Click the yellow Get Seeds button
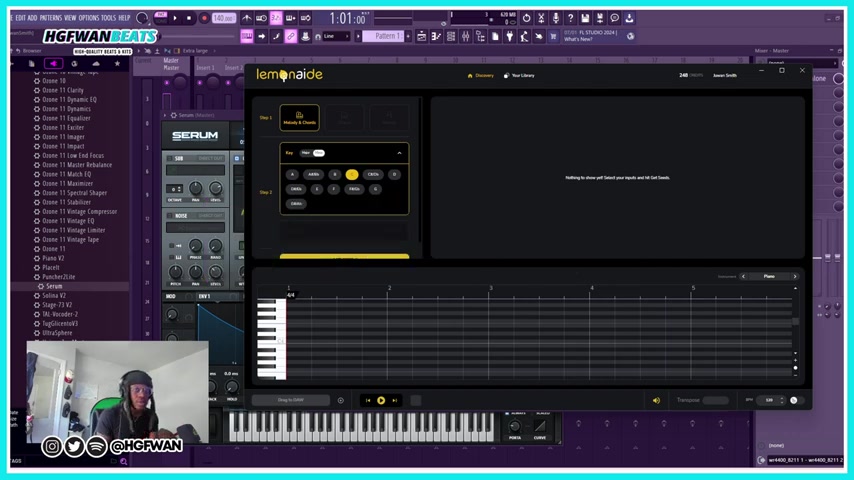The image size is (854, 480). point(344,256)
